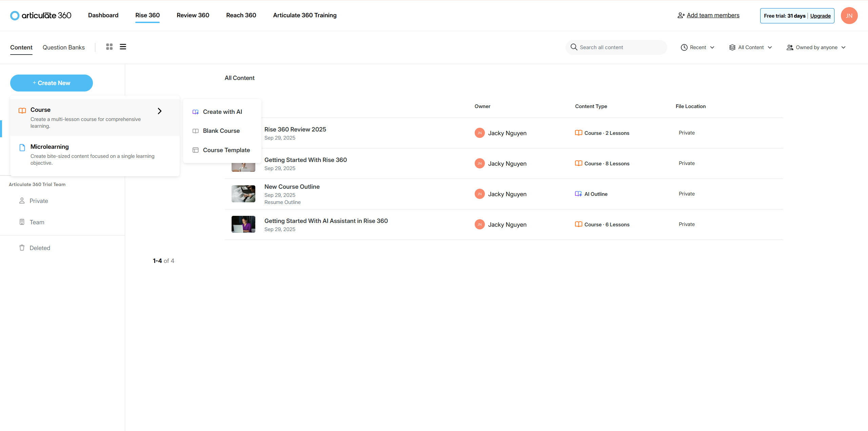The image size is (868, 431).
Task: Click the Upgrade link
Action: (820, 16)
